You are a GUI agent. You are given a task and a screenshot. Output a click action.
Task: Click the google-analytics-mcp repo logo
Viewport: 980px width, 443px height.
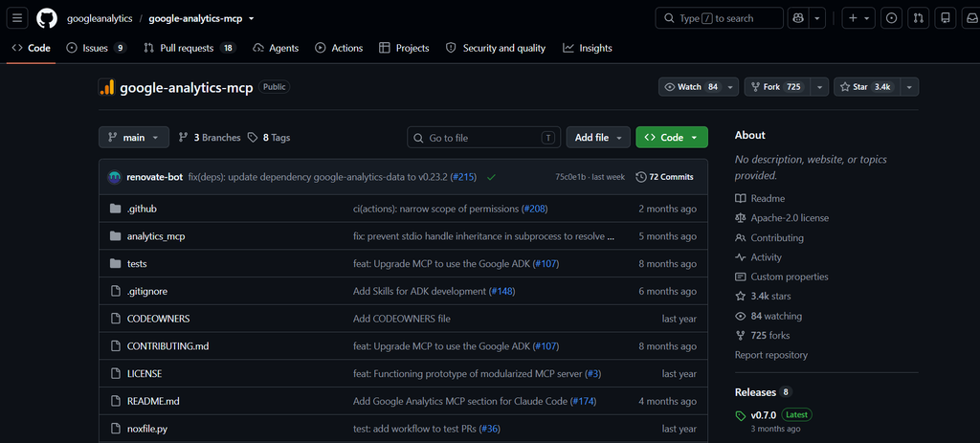(107, 87)
